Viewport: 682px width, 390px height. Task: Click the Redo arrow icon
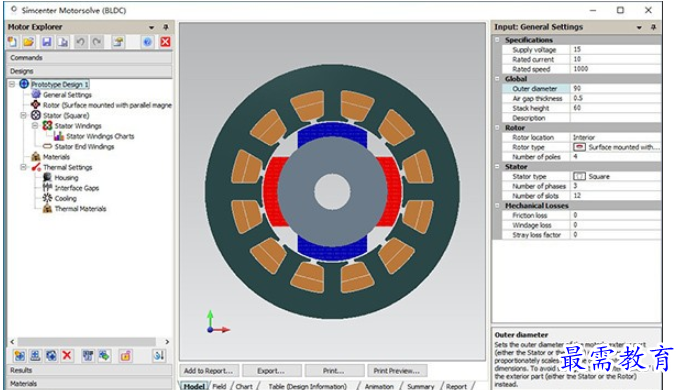coord(97,42)
